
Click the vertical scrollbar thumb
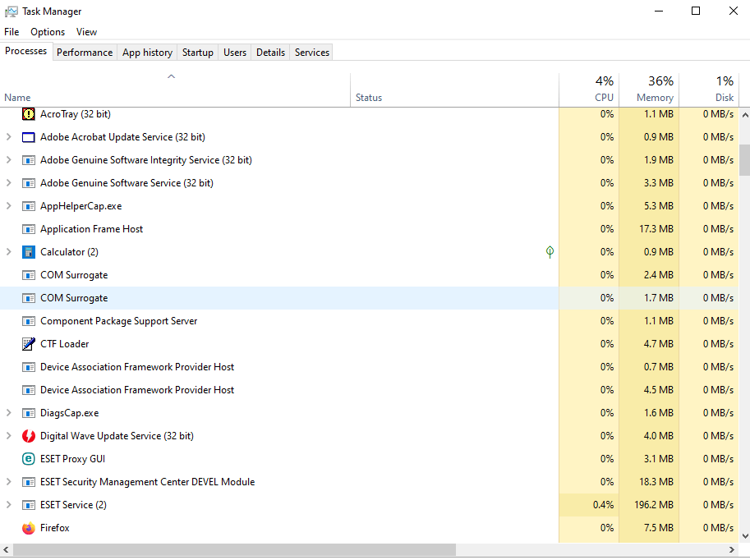[745, 160]
